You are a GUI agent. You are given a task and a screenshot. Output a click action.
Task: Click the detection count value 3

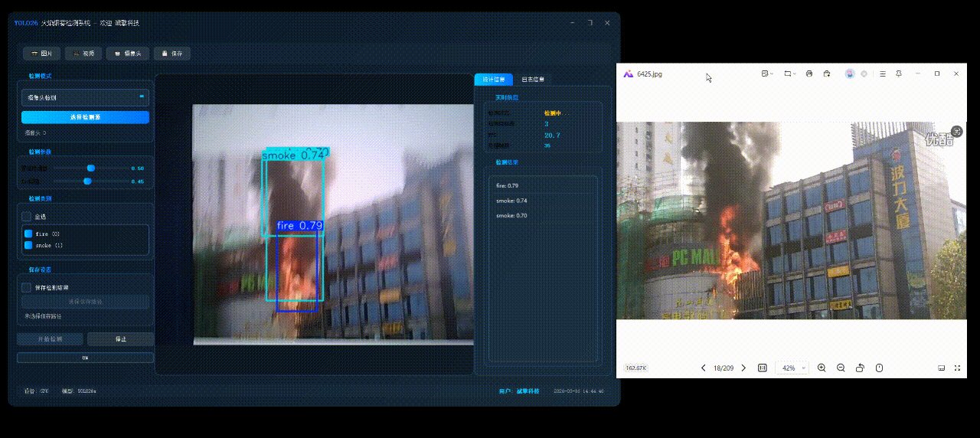547,123
